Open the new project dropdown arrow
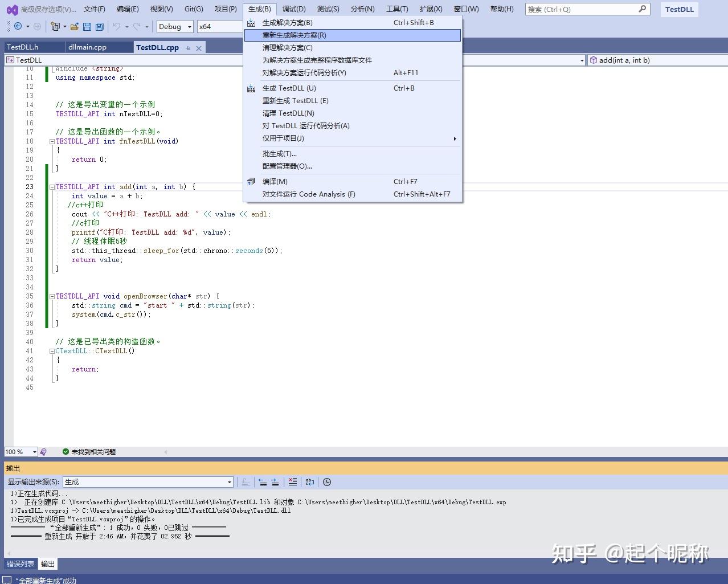 click(64, 26)
